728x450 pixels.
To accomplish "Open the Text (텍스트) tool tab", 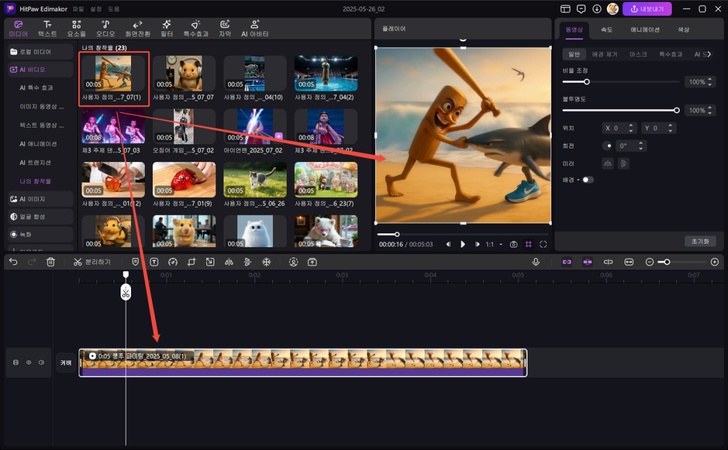I will (x=47, y=28).
